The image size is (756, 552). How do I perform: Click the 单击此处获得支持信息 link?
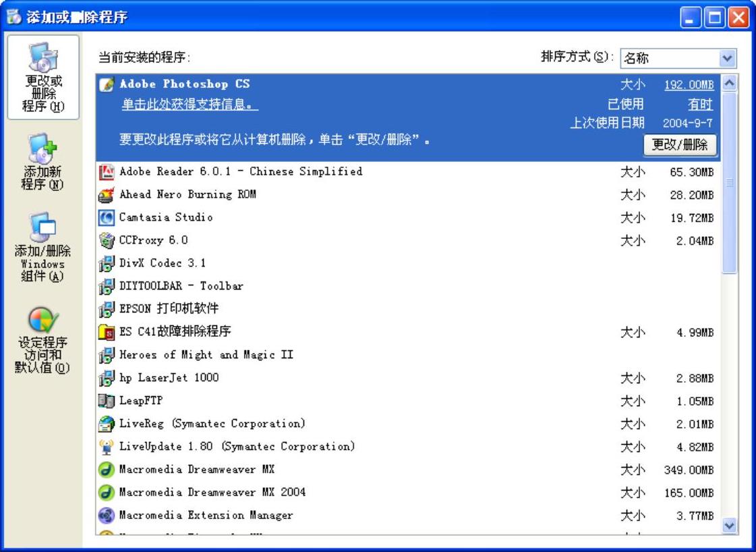(190, 104)
